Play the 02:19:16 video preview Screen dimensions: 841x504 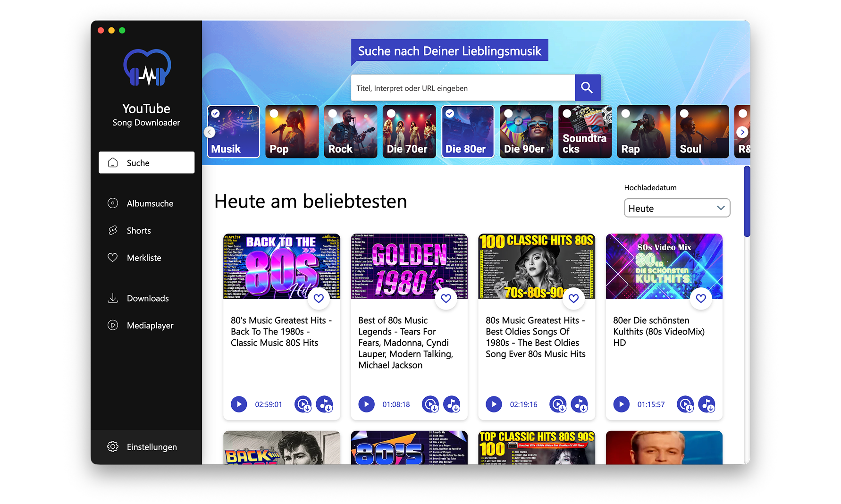point(494,404)
